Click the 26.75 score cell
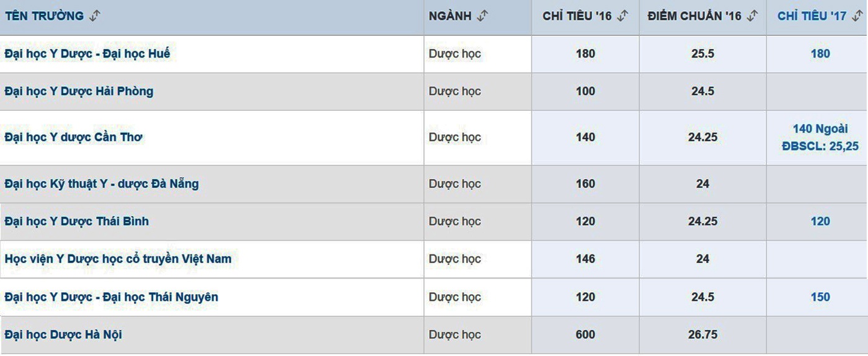The width and height of the screenshot is (868, 356). click(x=702, y=335)
